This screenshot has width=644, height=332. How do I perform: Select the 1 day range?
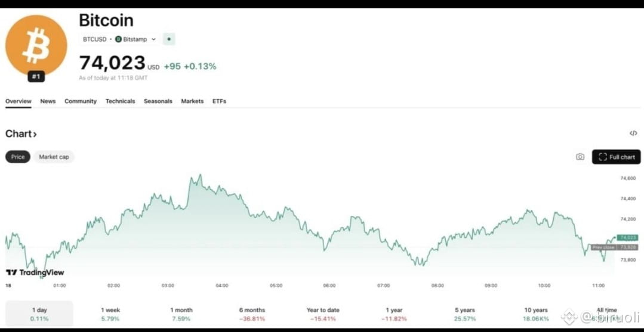click(39, 314)
